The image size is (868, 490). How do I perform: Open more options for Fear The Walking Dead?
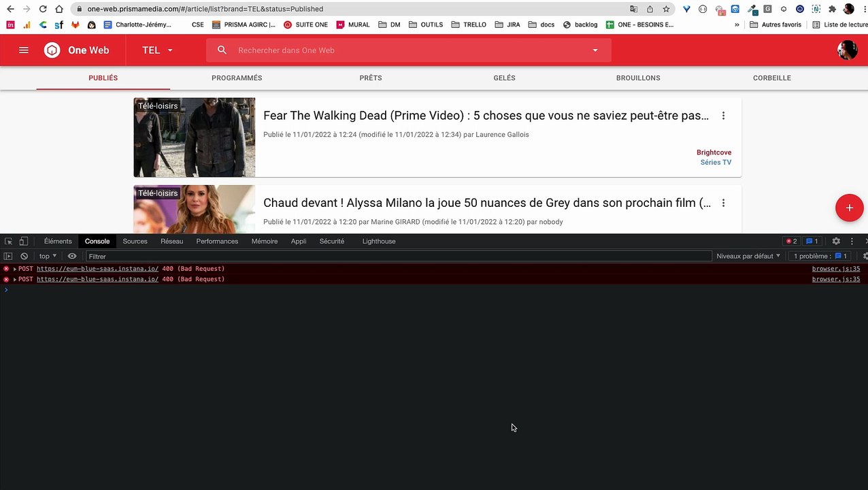[x=723, y=116]
